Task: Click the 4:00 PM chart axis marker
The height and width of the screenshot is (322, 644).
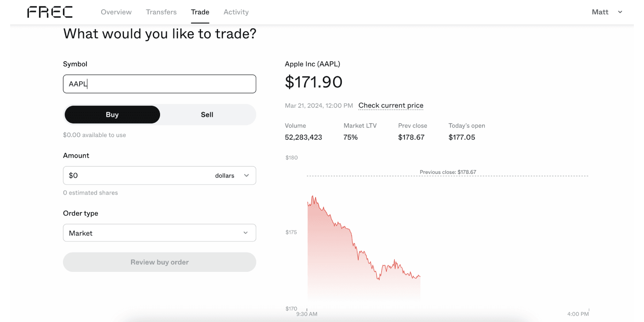Action: (x=578, y=314)
